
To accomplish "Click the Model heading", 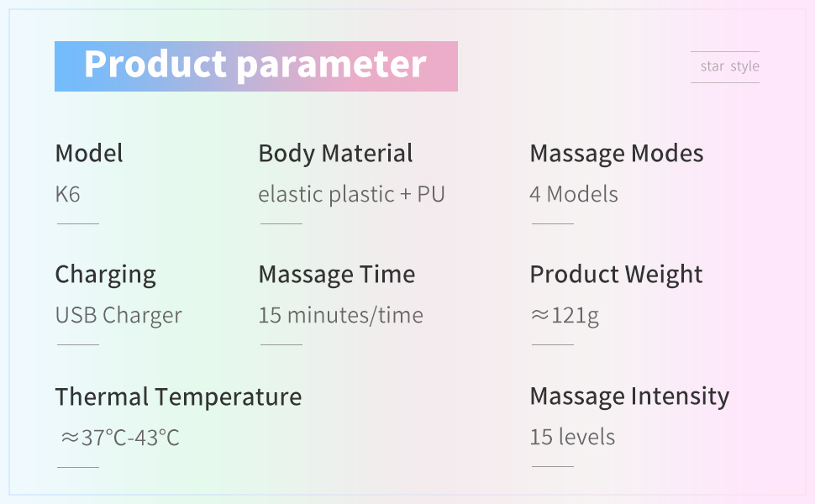I will 89,153.
